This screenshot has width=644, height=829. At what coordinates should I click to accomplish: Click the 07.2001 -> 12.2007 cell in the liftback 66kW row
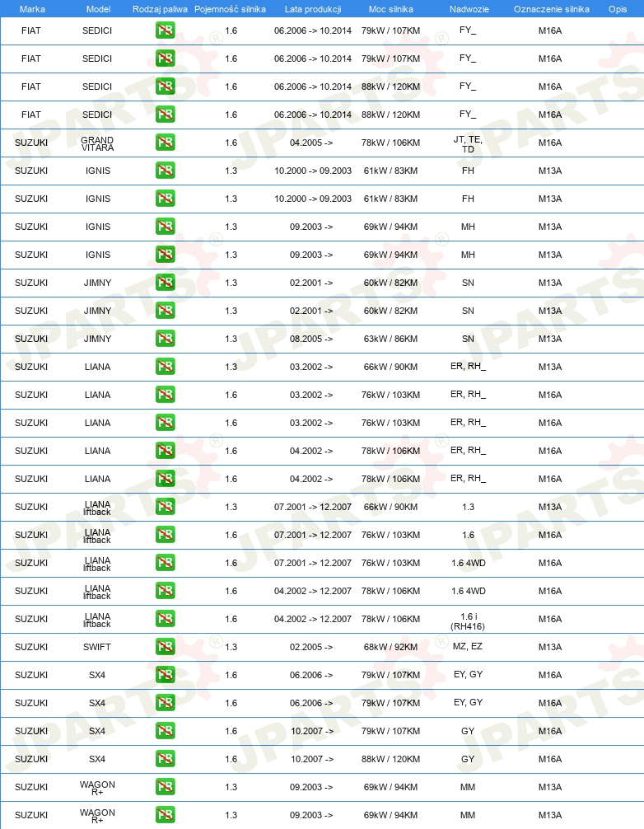click(313, 507)
